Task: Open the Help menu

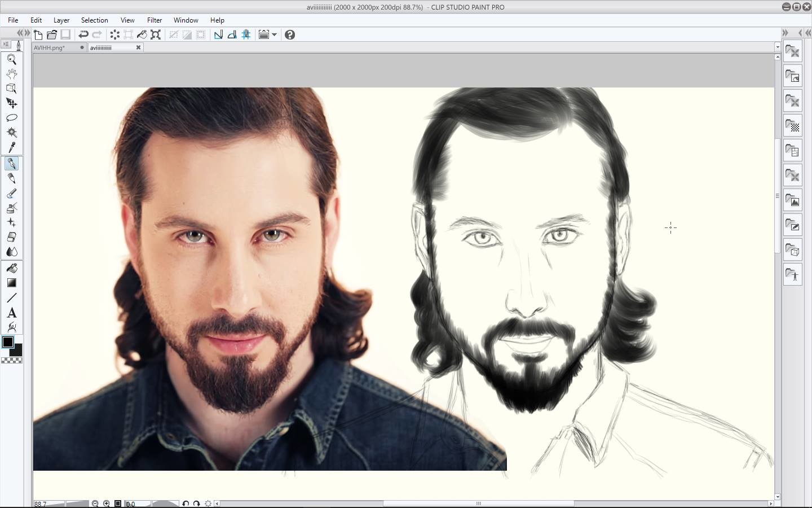Action: point(217,20)
